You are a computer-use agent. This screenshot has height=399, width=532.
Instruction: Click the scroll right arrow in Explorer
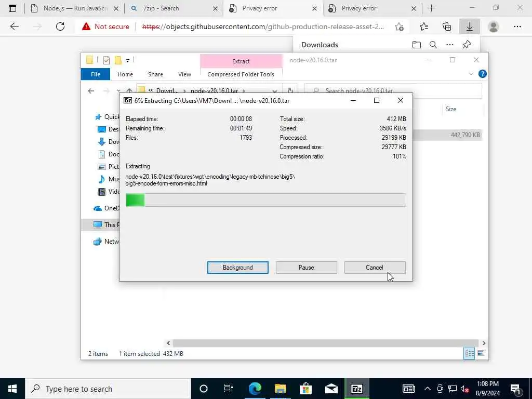point(484,343)
